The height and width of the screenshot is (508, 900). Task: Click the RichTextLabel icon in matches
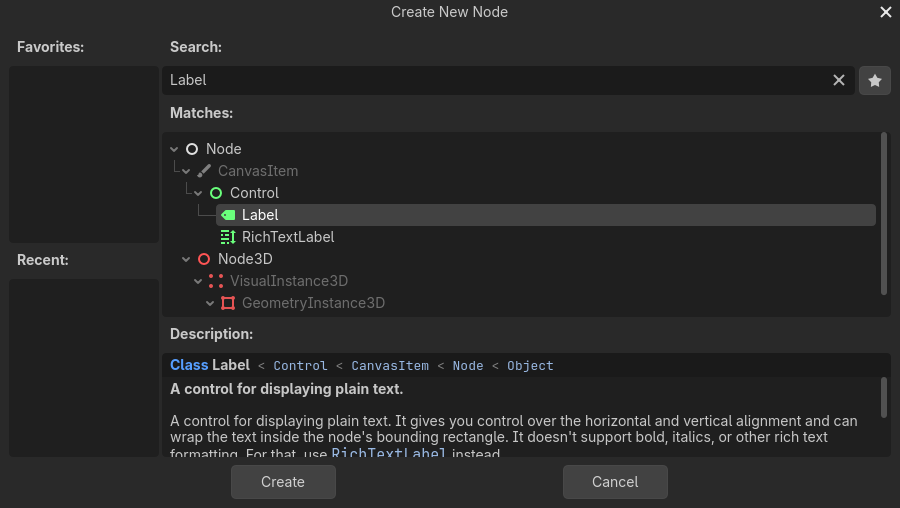[228, 237]
